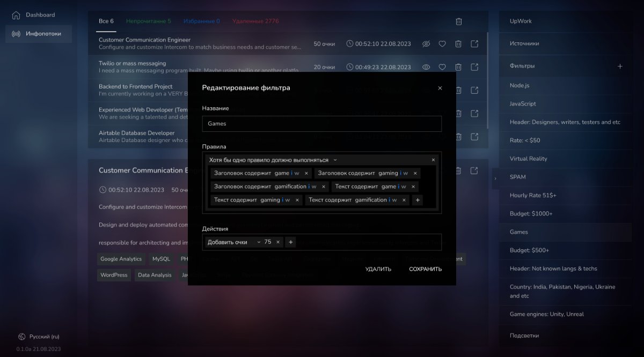644x357 pixels.
Task: Expand the 'Хотя бы одно правило должно выполняться' dropdown
Action: click(335, 160)
